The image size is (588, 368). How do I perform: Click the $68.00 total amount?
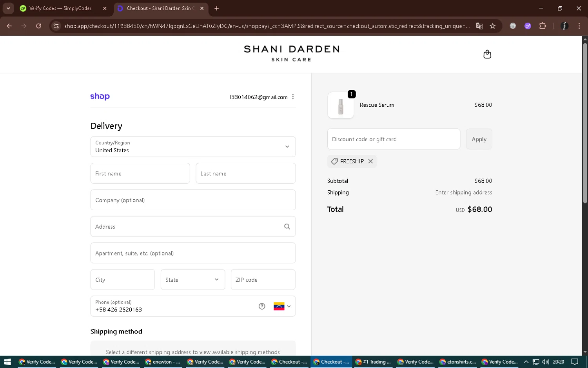[480, 210]
